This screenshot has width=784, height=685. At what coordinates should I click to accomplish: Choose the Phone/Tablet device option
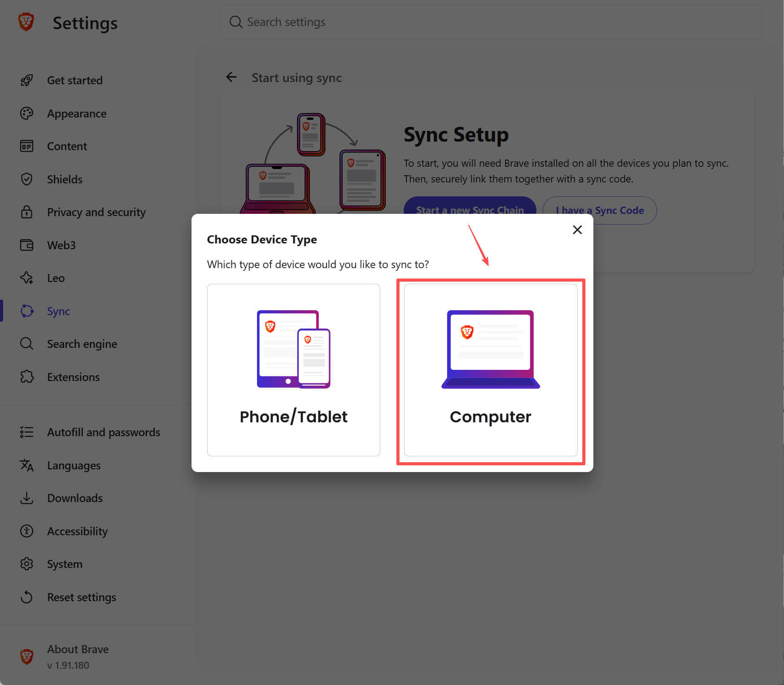[x=294, y=370]
